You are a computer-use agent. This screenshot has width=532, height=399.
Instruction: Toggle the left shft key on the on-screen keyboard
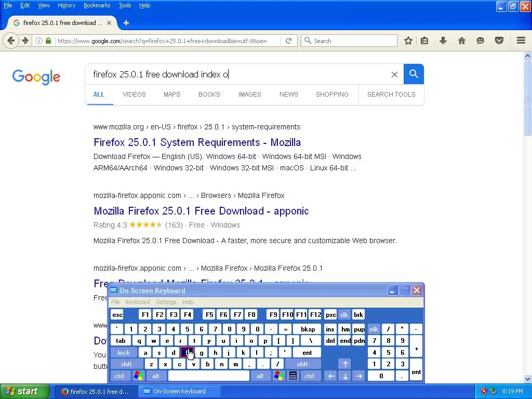pos(126,364)
